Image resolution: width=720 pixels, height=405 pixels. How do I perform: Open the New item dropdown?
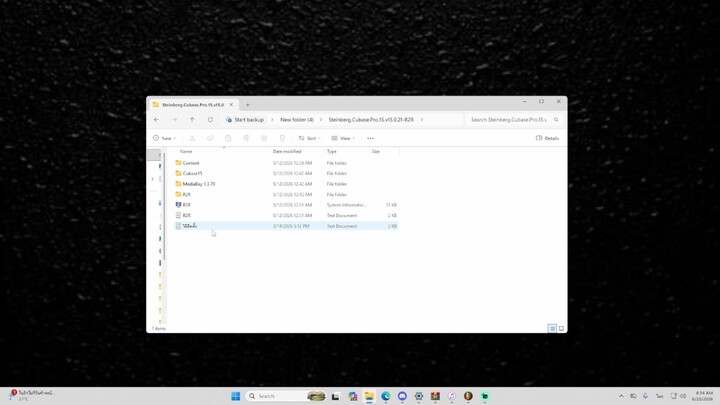(x=164, y=138)
